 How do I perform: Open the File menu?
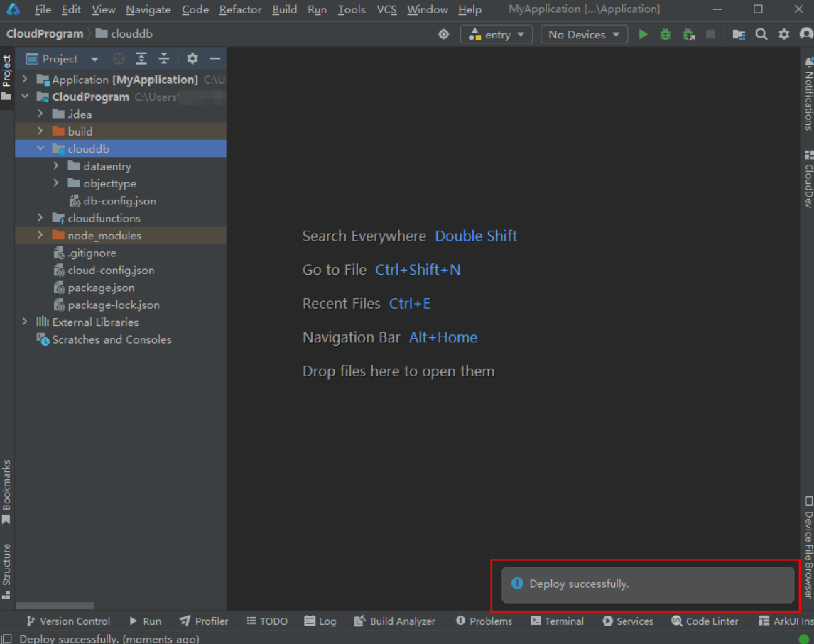tap(43, 9)
